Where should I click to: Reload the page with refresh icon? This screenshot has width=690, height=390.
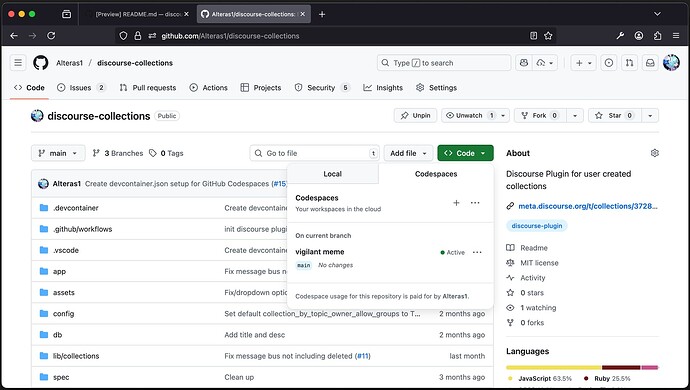[51, 36]
